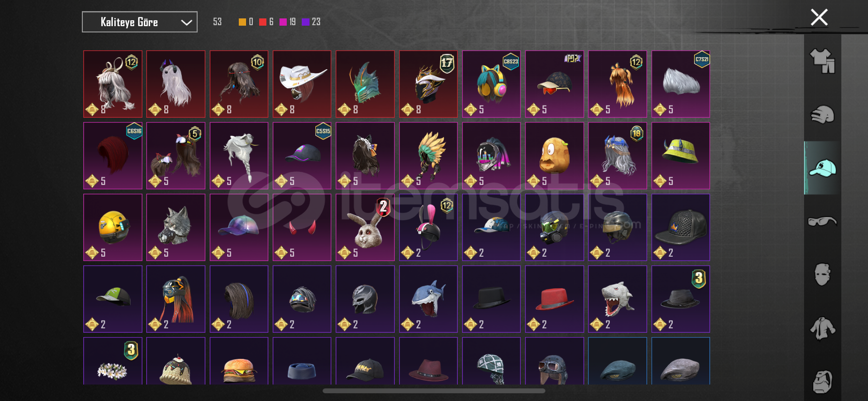This screenshot has height=401, width=868.
Task: Open the face mask category icon
Action: coord(822,275)
